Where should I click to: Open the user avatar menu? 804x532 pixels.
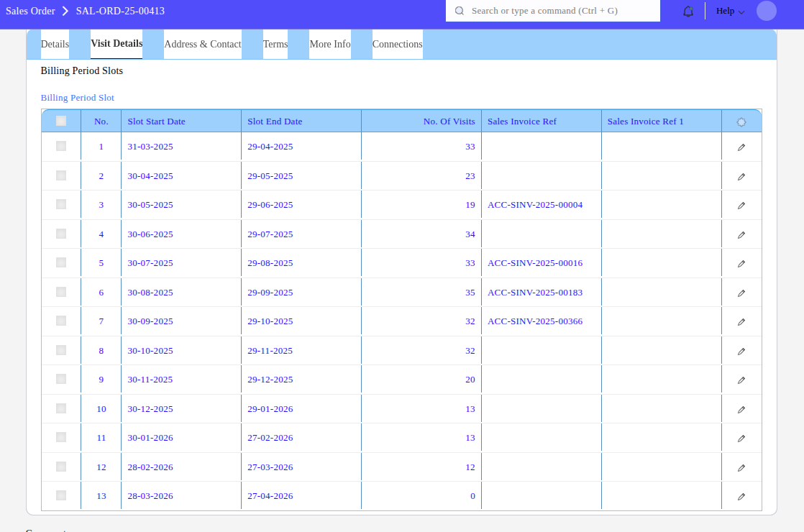(767, 11)
